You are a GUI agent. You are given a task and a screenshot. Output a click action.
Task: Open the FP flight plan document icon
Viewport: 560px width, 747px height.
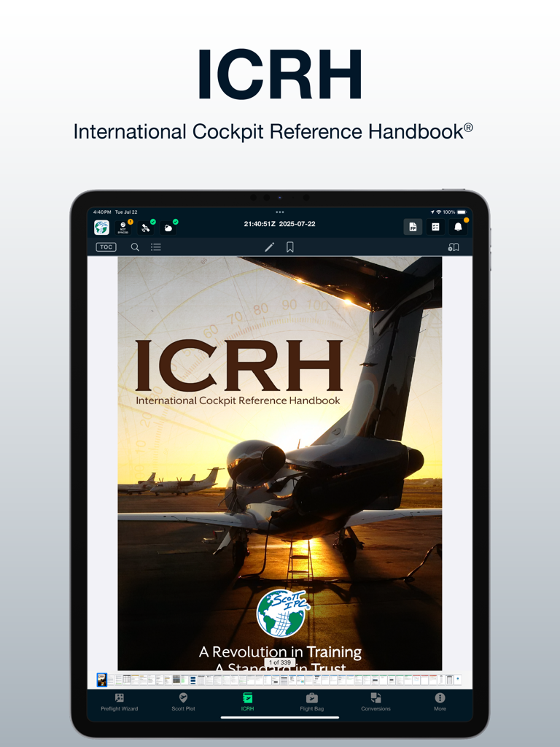[x=413, y=227]
